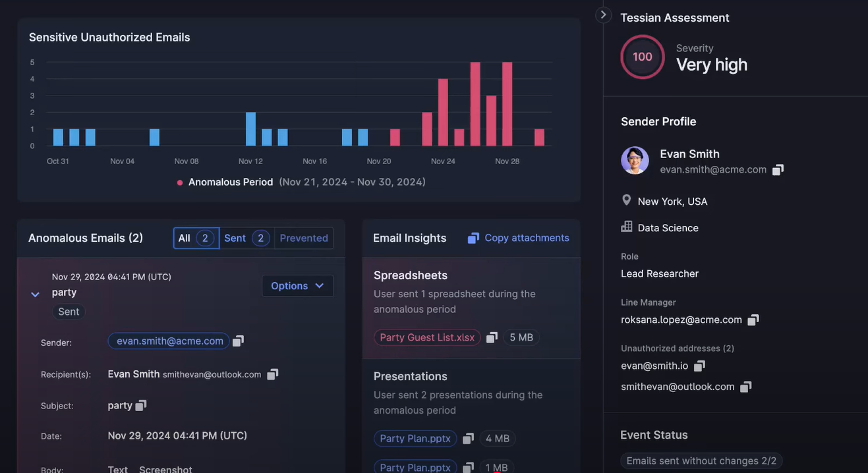Image resolution: width=868 pixels, height=473 pixels.
Task: Copy evan.smith@acme.com from Sender Profile
Action: (x=778, y=169)
